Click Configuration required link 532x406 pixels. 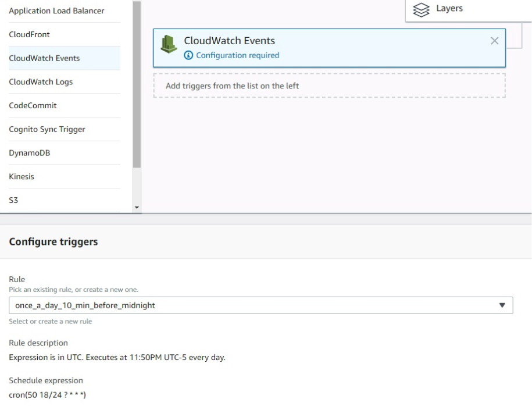pos(237,55)
